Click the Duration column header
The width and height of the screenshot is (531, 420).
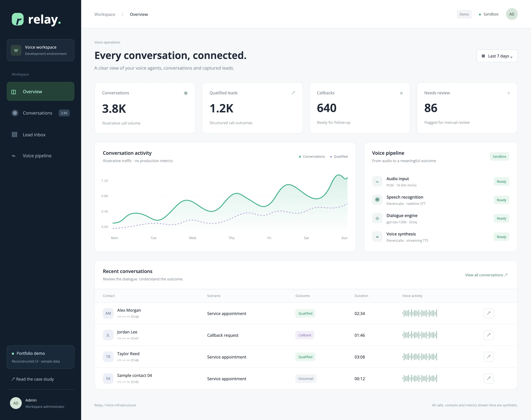(x=361, y=296)
